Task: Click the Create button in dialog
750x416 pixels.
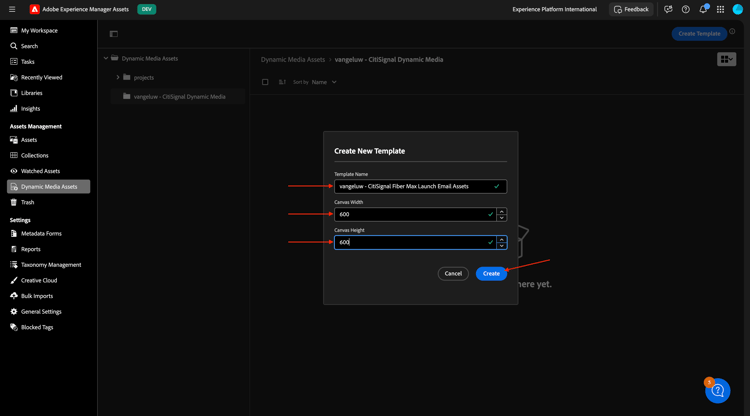Action: coord(491,273)
